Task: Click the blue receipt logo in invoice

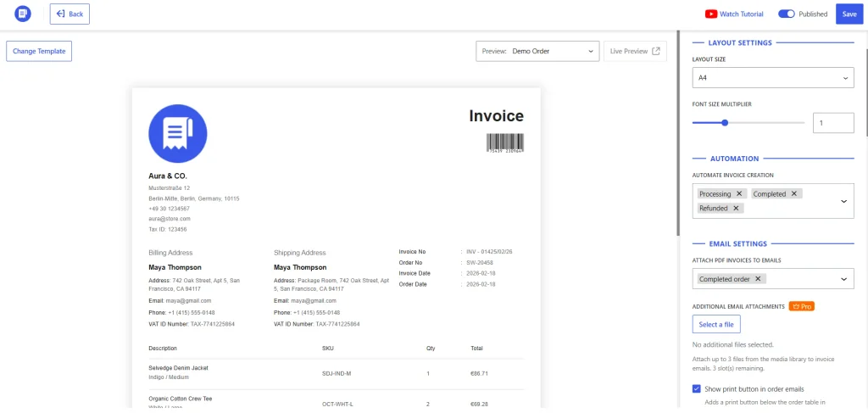Action: point(178,133)
